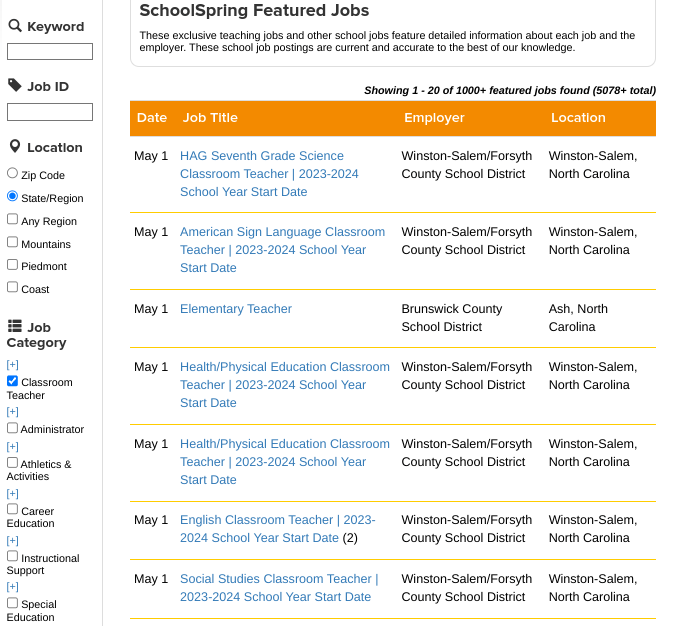Check the Piedmont region checkbox
The height and width of the screenshot is (626, 689).
click(13, 265)
